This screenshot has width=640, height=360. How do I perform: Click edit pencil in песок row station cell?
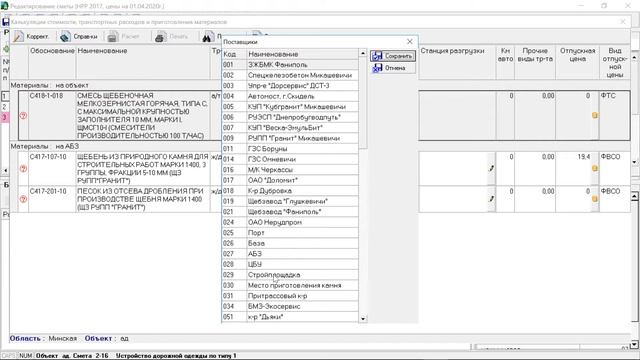click(491, 199)
